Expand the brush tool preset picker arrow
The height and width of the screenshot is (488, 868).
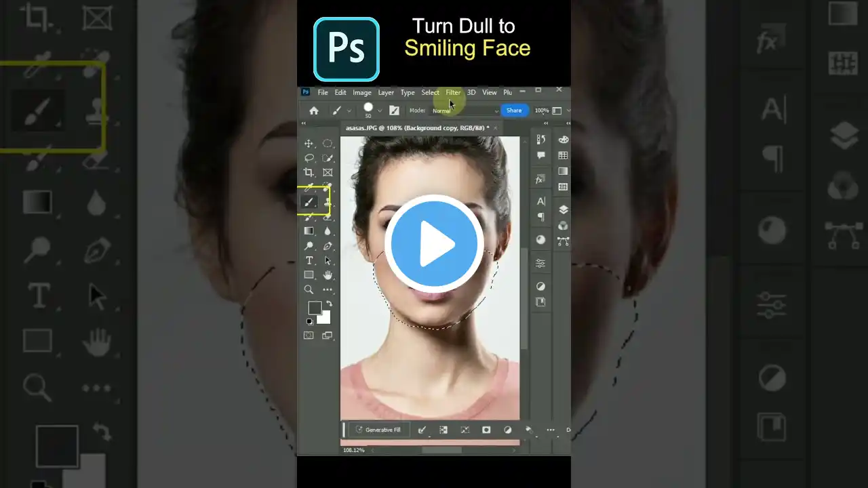click(x=349, y=110)
